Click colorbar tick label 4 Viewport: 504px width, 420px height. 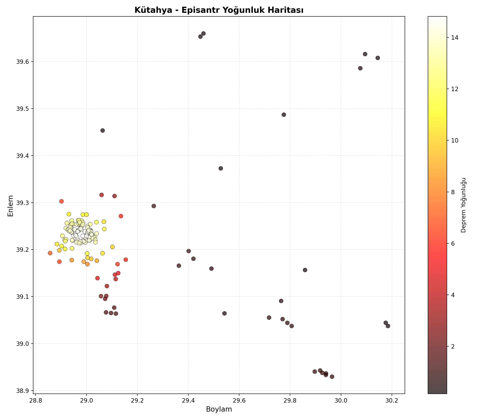click(x=453, y=295)
